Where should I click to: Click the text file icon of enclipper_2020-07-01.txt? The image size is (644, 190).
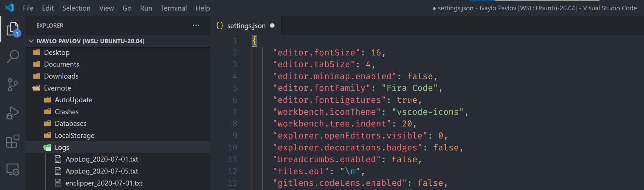click(58, 183)
